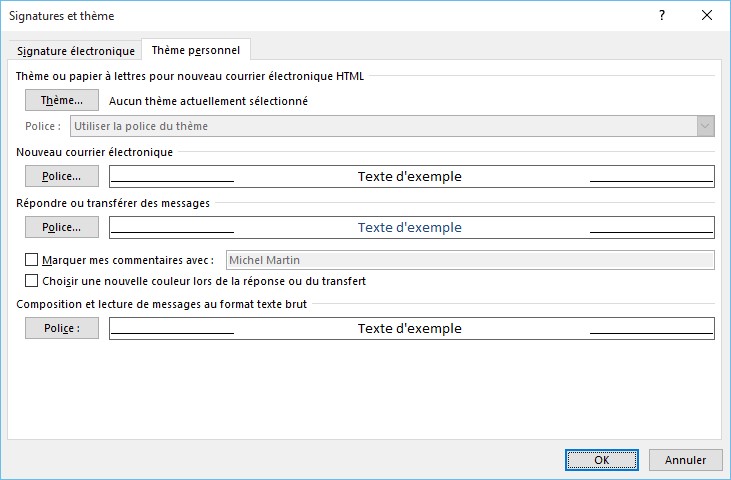731x480 pixels.
Task: Toggle 'Choisir une nouvelle couleur' checkbox
Action: 32,281
